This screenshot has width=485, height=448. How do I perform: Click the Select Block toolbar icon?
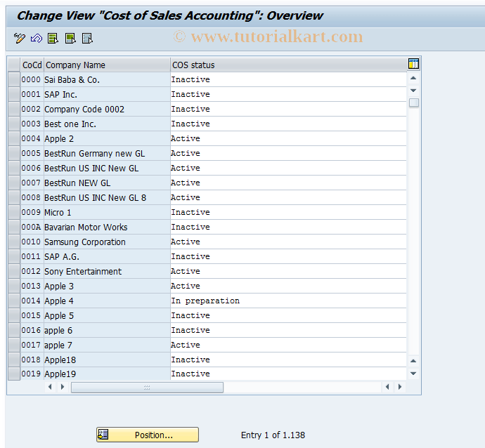70,39
